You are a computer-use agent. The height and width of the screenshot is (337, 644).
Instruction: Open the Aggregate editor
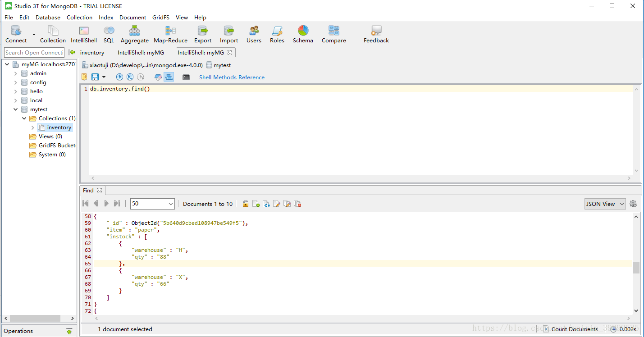click(134, 34)
